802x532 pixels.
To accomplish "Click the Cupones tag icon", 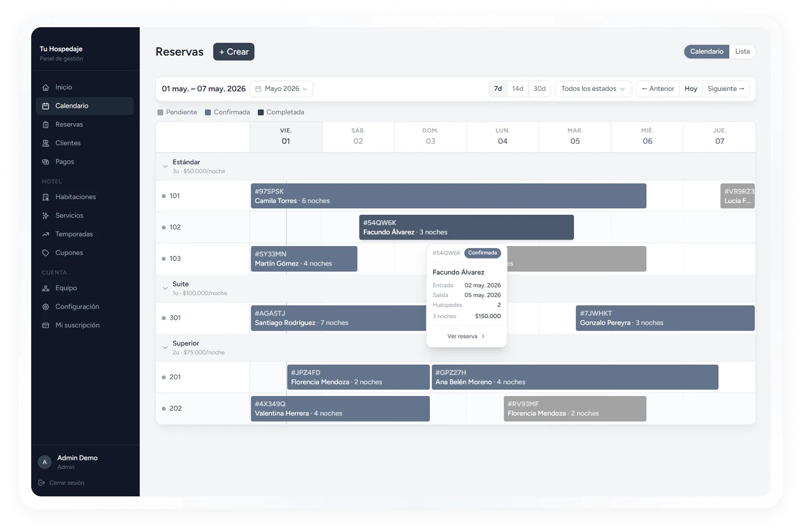I will (x=46, y=253).
